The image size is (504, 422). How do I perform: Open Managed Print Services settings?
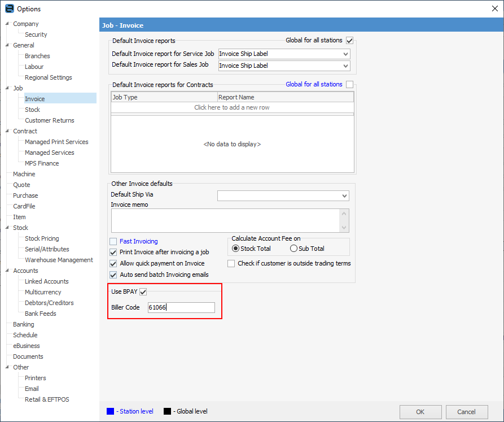(56, 142)
